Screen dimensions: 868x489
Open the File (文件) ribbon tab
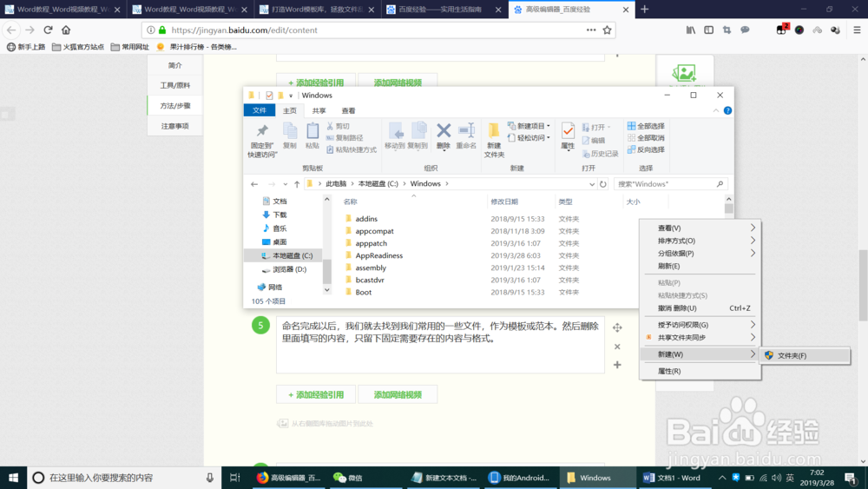click(260, 111)
